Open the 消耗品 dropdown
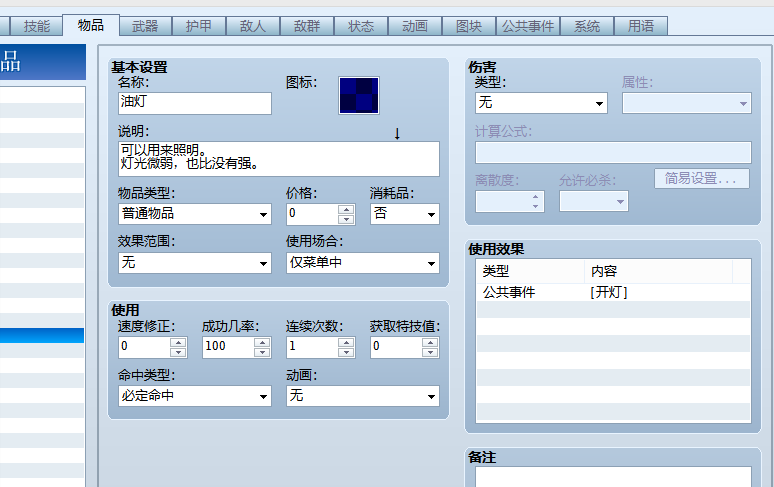Viewport: 774px width, 487px height. coord(405,214)
